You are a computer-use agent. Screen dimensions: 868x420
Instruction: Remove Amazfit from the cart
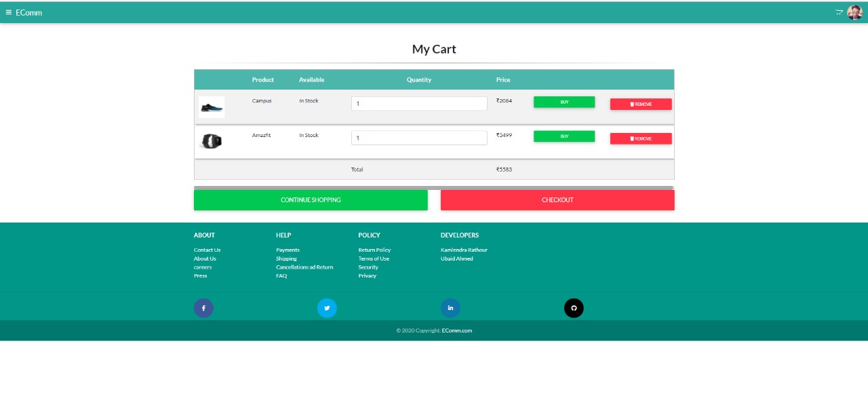coord(641,138)
